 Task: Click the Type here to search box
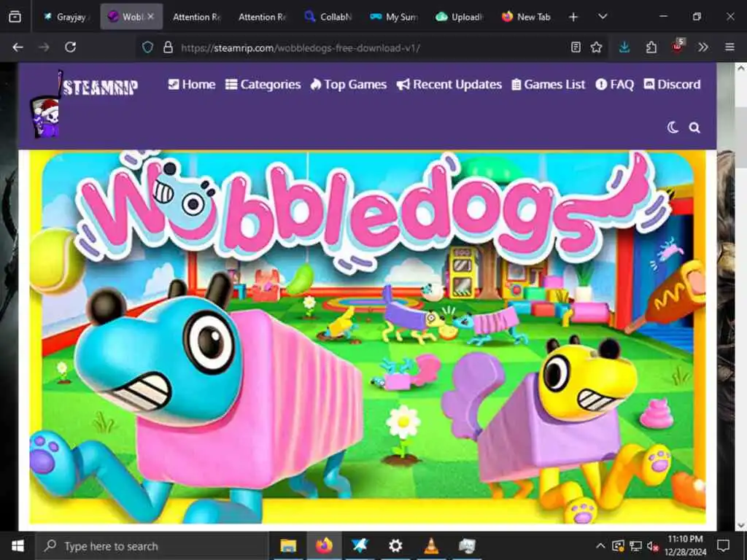point(152,546)
